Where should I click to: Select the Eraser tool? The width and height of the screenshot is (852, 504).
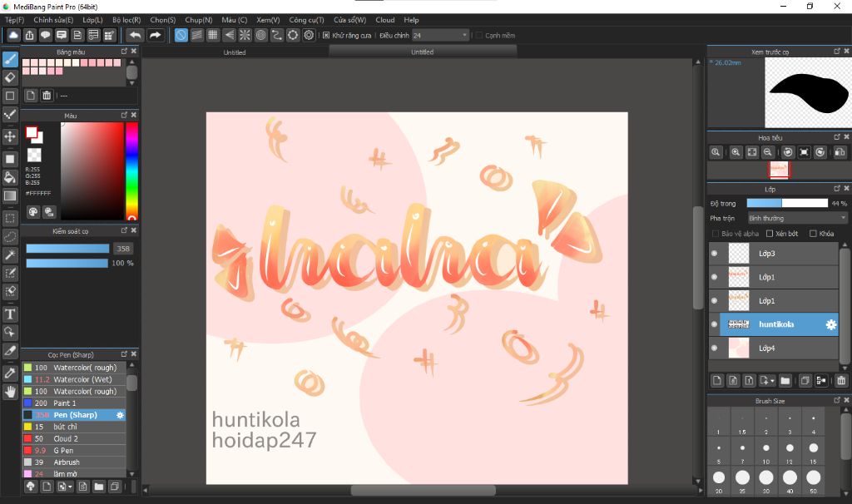10,77
